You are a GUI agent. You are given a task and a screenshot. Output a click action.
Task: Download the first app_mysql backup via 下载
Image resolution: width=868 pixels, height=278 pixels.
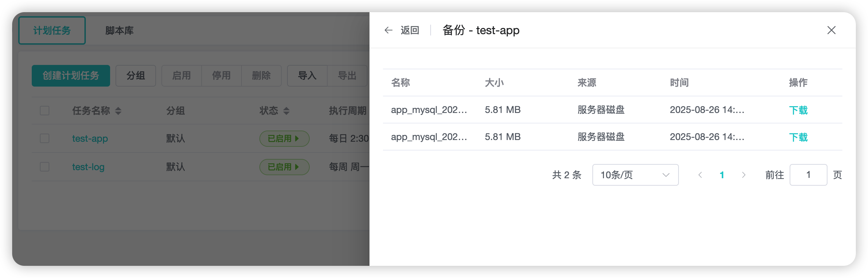pos(798,110)
